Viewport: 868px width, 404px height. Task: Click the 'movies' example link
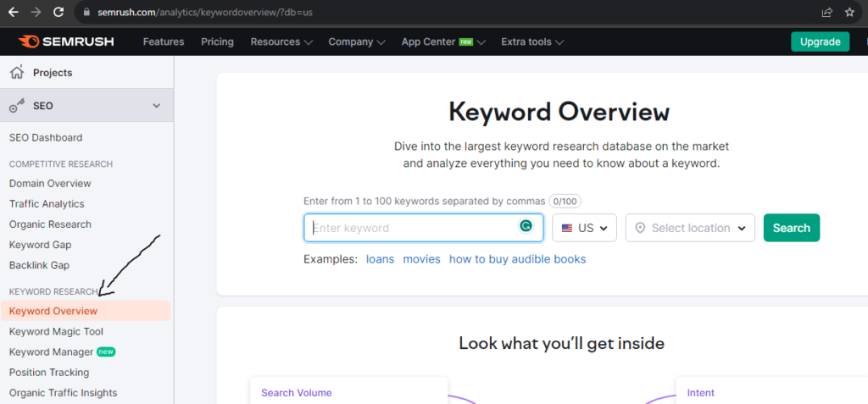[422, 259]
